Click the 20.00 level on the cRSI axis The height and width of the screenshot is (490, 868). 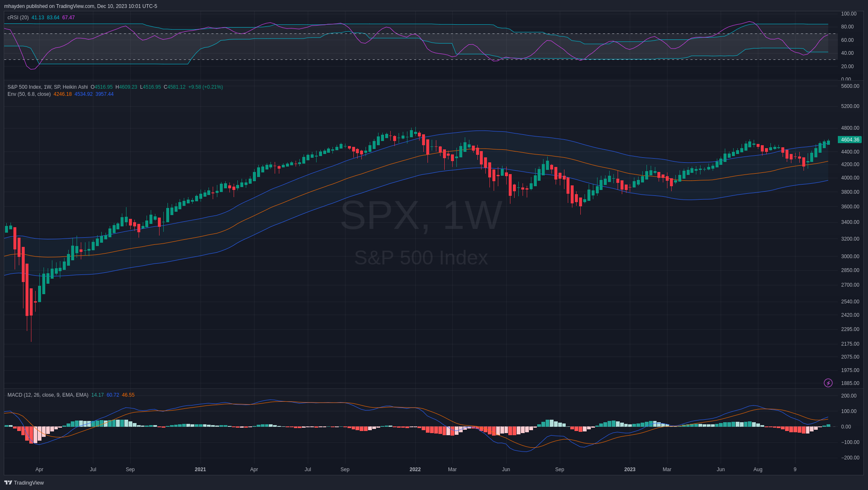pos(847,67)
